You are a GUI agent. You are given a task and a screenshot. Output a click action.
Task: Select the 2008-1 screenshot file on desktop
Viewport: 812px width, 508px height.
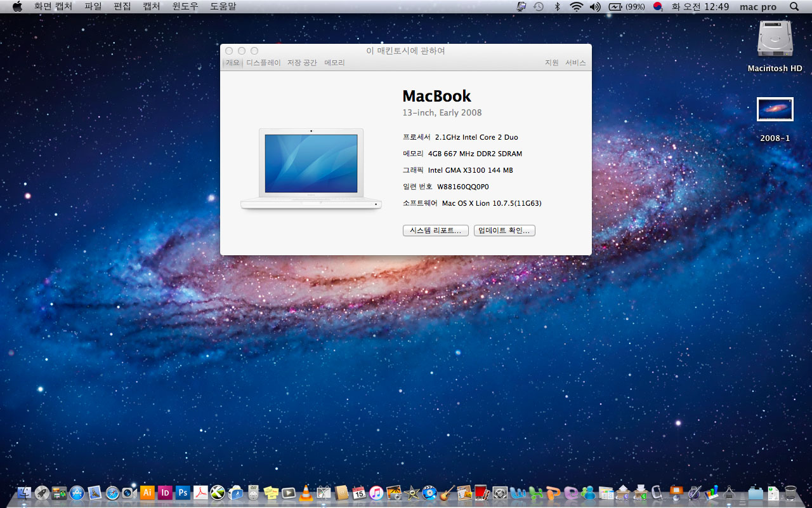(775, 109)
